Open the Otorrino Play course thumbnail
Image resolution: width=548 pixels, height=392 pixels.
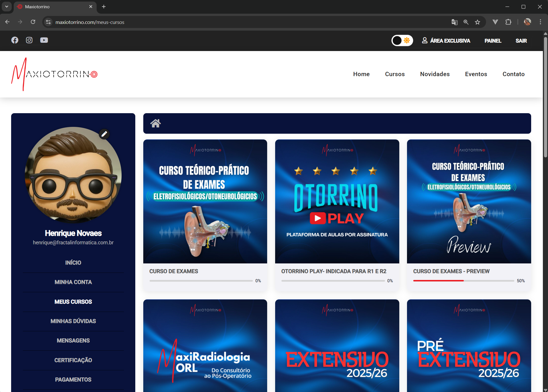[337, 201]
